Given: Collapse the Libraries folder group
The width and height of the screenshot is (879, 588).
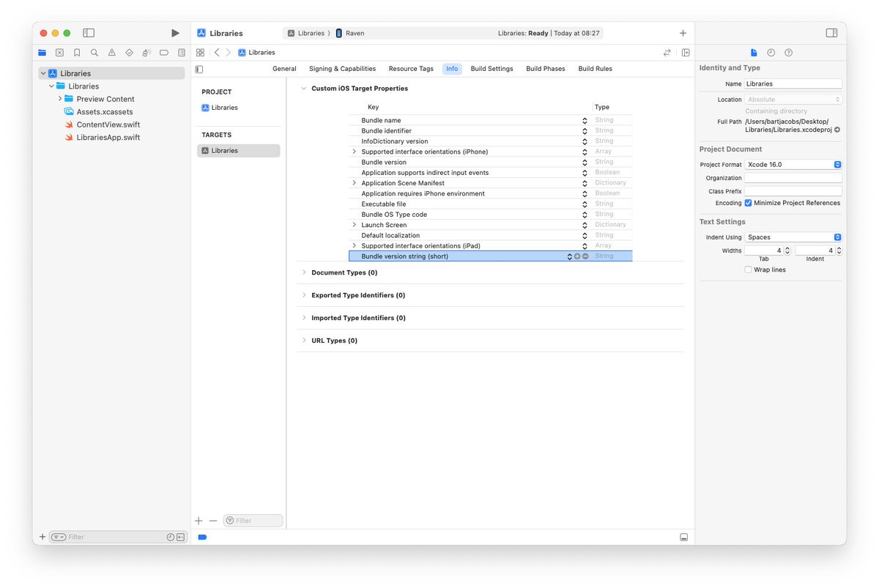Looking at the screenshot, I should pos(52,86).
